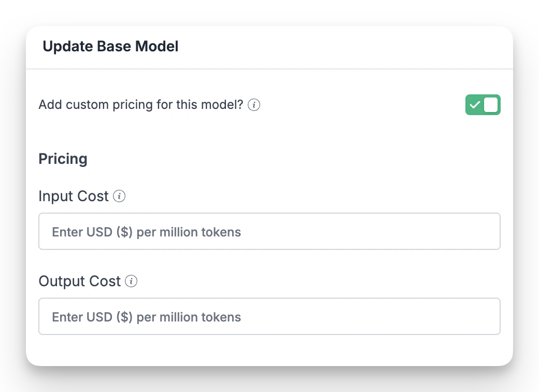Click the info icon next to custom pricing question
539x392 pixels.
(x=253, y=105)
